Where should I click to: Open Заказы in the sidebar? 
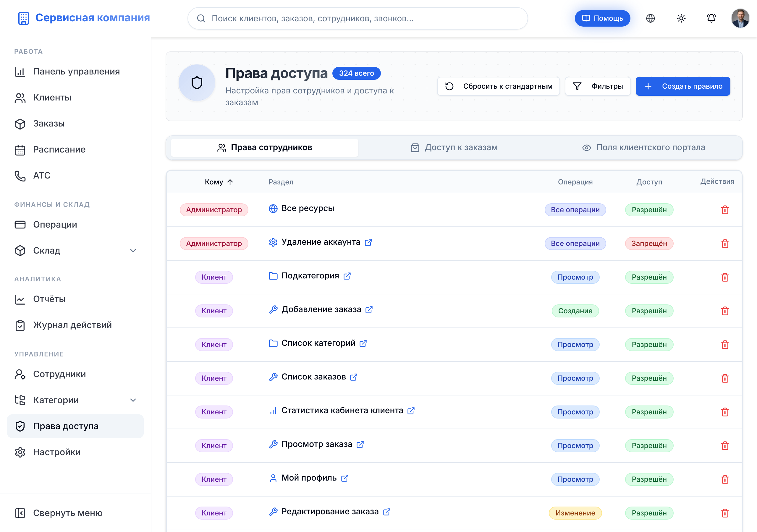pyautogui.click(x=75, y=124)
